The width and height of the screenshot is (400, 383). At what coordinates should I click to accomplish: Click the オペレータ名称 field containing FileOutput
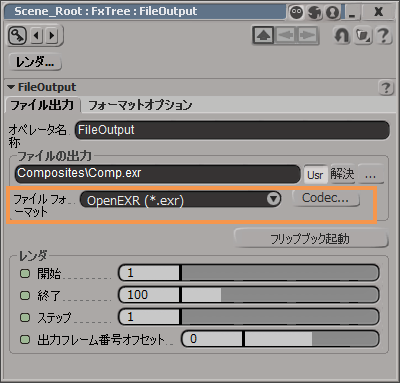click(232, 130)
